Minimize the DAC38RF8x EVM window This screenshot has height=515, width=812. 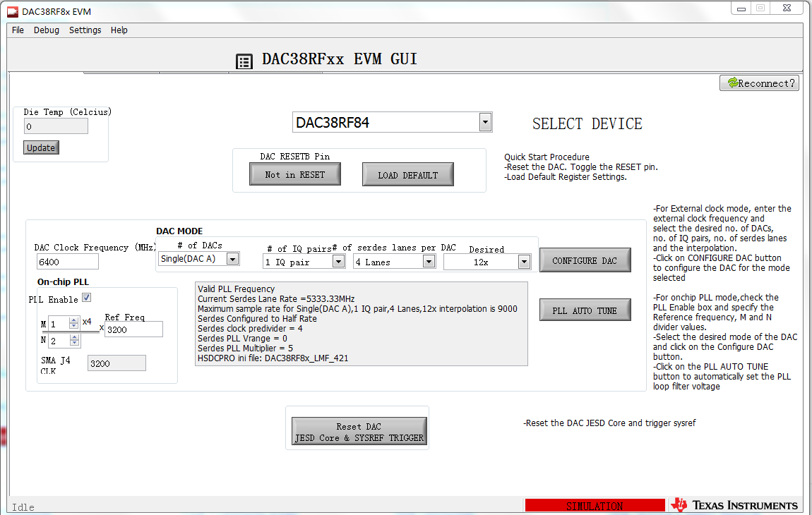click(x=741, y=8)
